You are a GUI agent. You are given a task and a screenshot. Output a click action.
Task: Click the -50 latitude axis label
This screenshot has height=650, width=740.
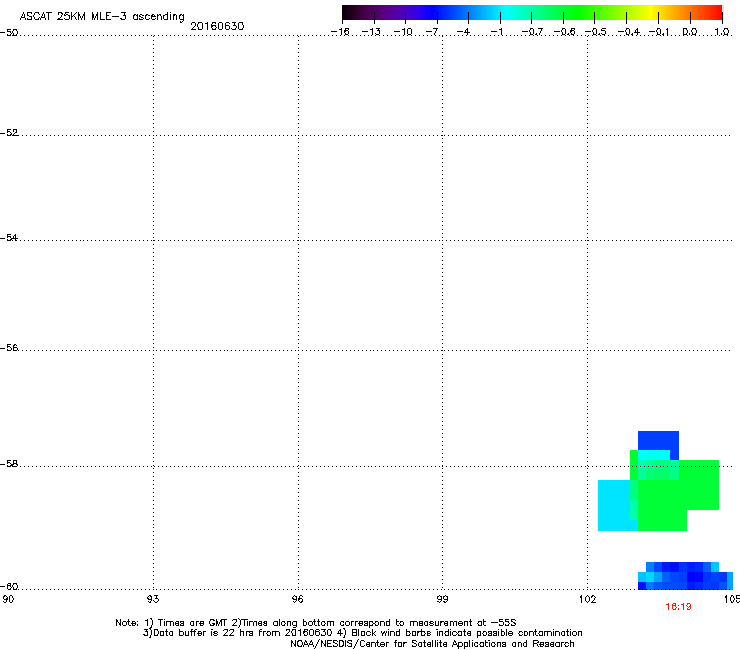click(x=9, y=33)
